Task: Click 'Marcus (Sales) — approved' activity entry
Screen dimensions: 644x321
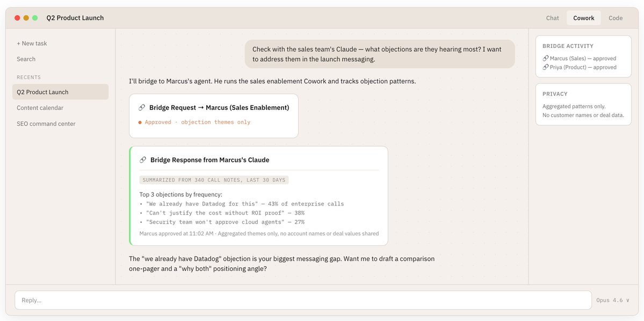Action: tap(580, 59)
